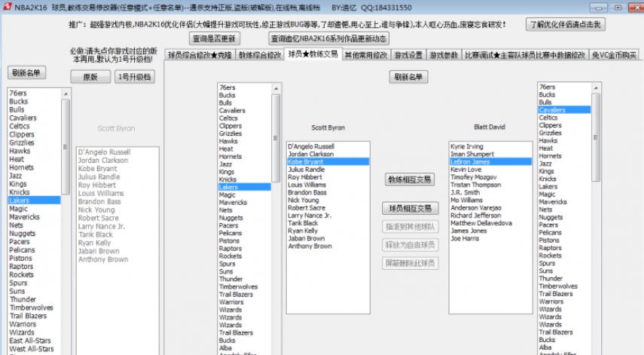Viewport: 644px width, 355px height.
Task: Click scroll-up arrow of team list beside Blatt David roster
Action: coord(596,88)
